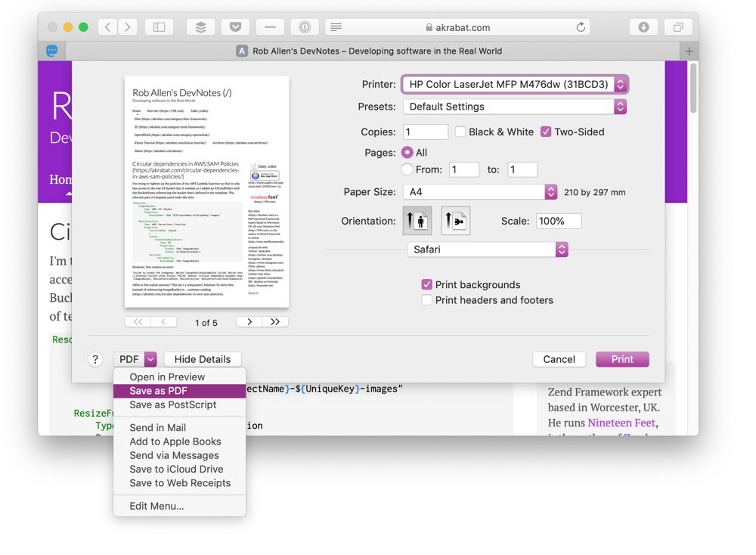The image size is (756, 555).
Task: Click the Hide Details button
Action: pyautogui.click(x=203, y=359)
